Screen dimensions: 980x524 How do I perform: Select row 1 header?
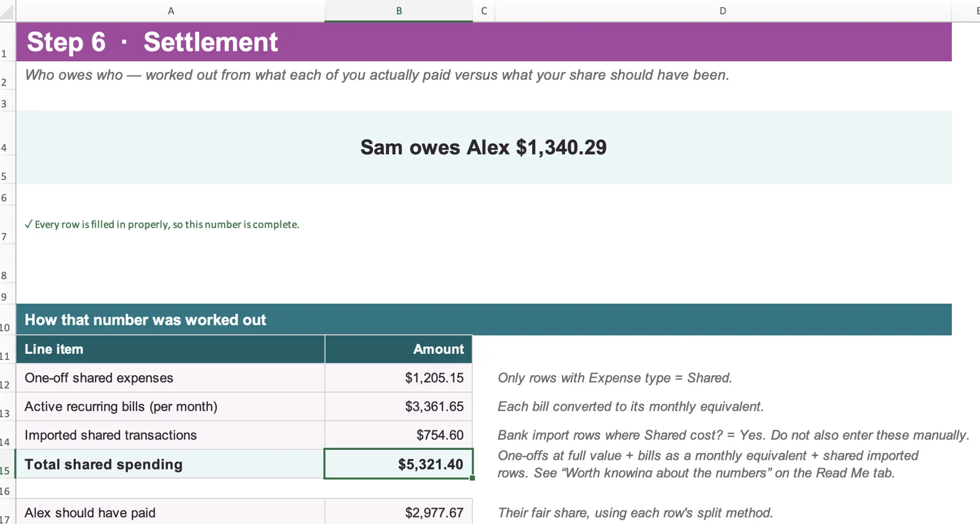click(x=7, y=42)
